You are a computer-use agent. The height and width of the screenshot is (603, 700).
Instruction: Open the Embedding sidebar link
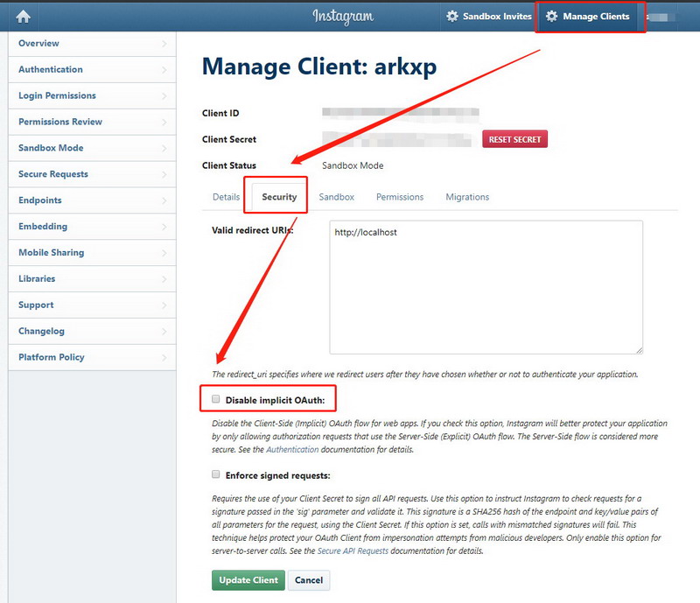[x=93, y=227]
